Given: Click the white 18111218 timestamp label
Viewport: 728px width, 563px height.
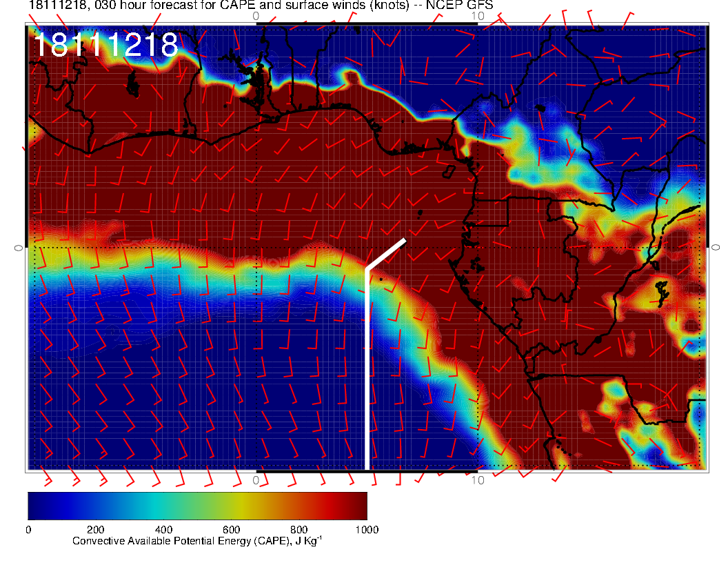Looking at the screenshot, I should (x=105, y=46).
